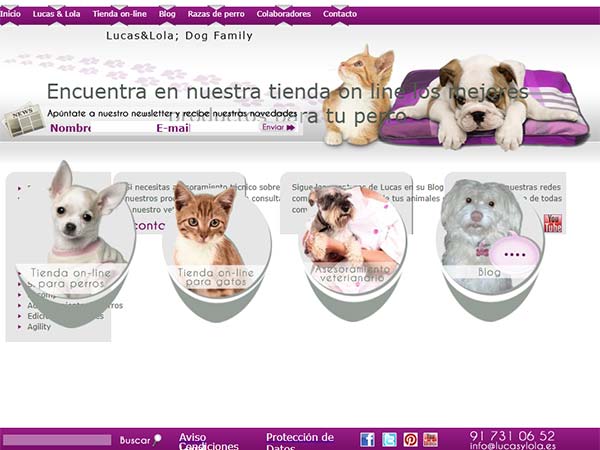The image size is (600, 450).
Task: Open the YouTube icon in the footer
Action: click(x=430, y=439)
